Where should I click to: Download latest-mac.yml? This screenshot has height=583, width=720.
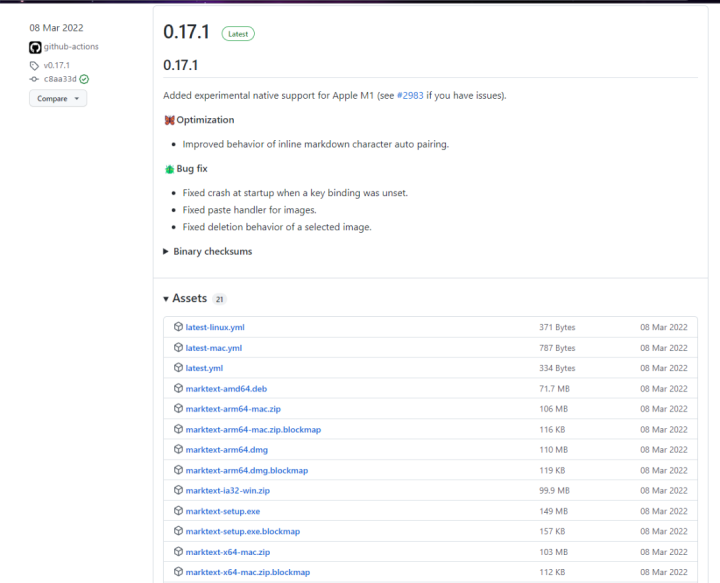214,348
